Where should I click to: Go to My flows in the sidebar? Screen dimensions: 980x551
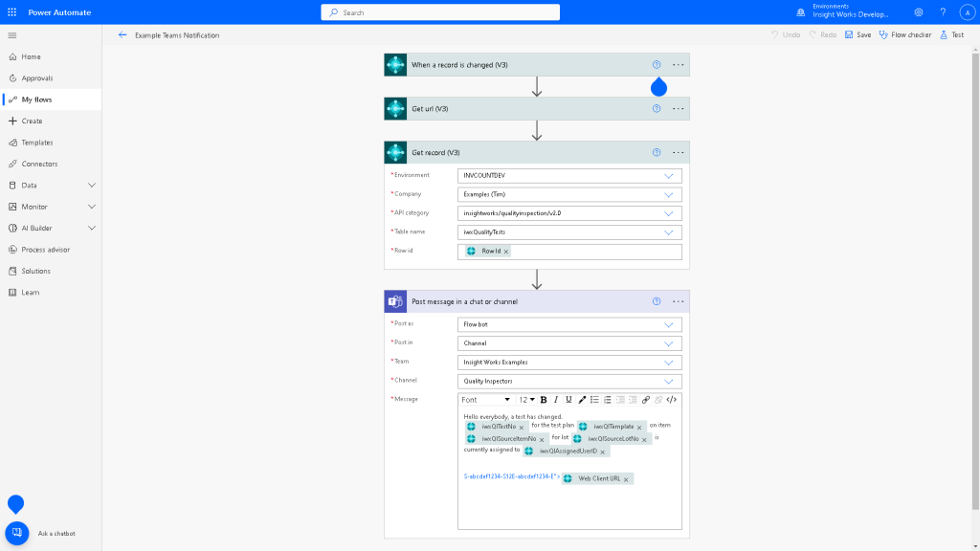tap(37, 99)
